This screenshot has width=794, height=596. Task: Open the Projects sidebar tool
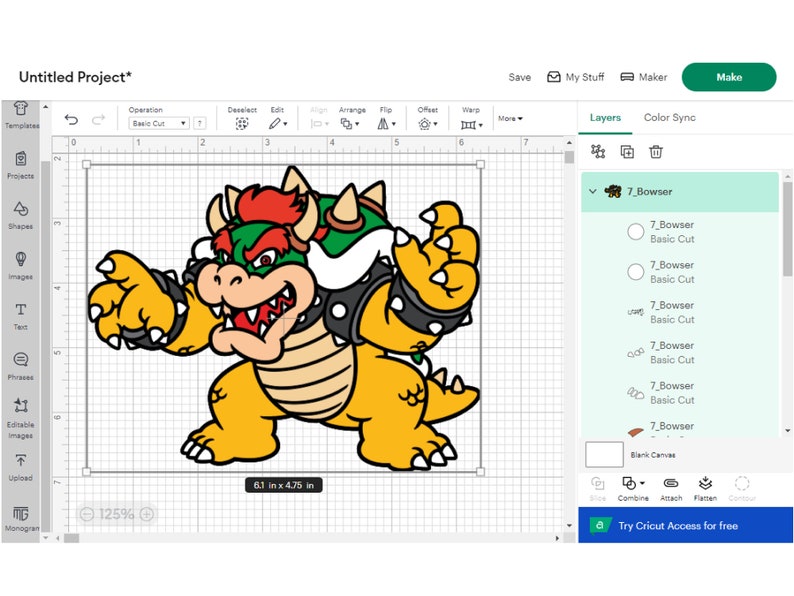pos(20,165)
